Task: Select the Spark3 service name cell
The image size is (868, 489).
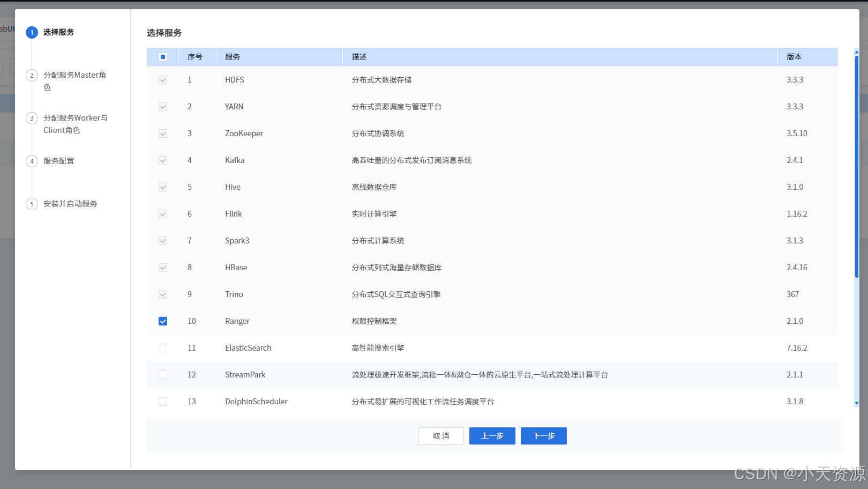Action: 237,241
